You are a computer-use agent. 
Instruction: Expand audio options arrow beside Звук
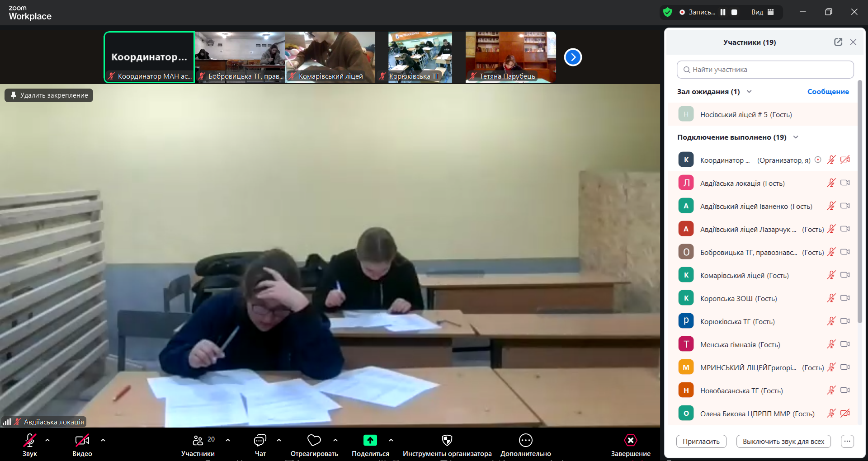pyautogui.click(x=47, y=440)
